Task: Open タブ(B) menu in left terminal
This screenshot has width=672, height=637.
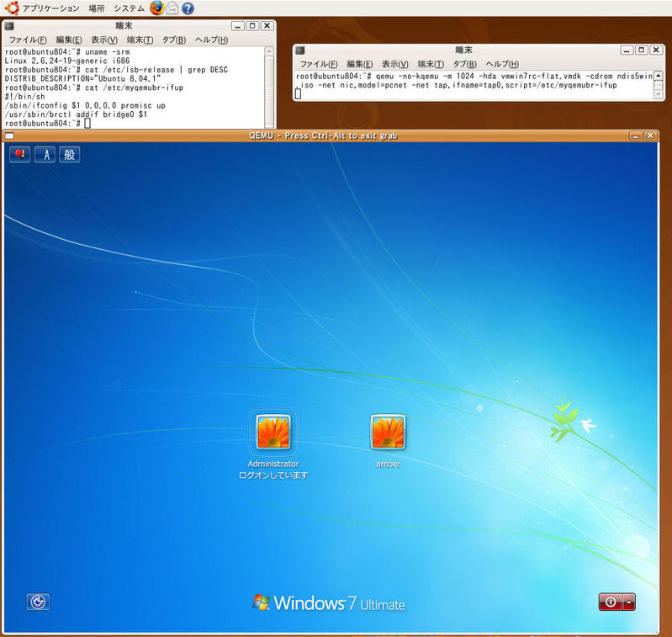Action: [174, 40]
